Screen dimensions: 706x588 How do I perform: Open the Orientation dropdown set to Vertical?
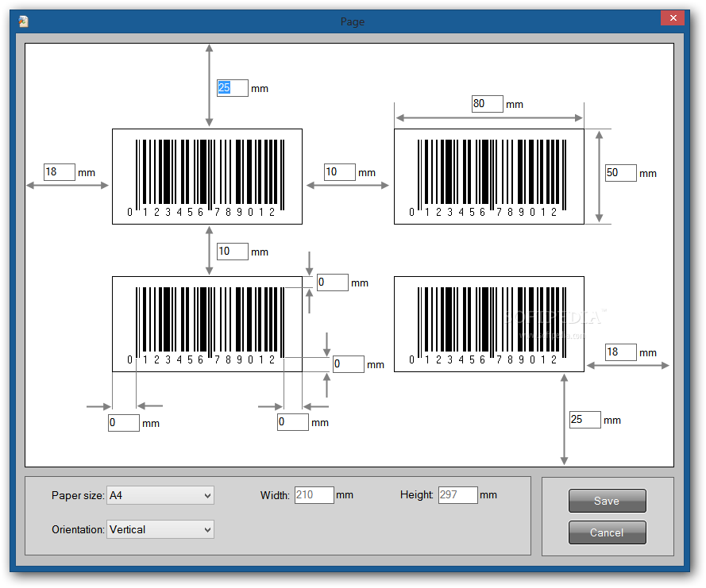tap(160, 529)
